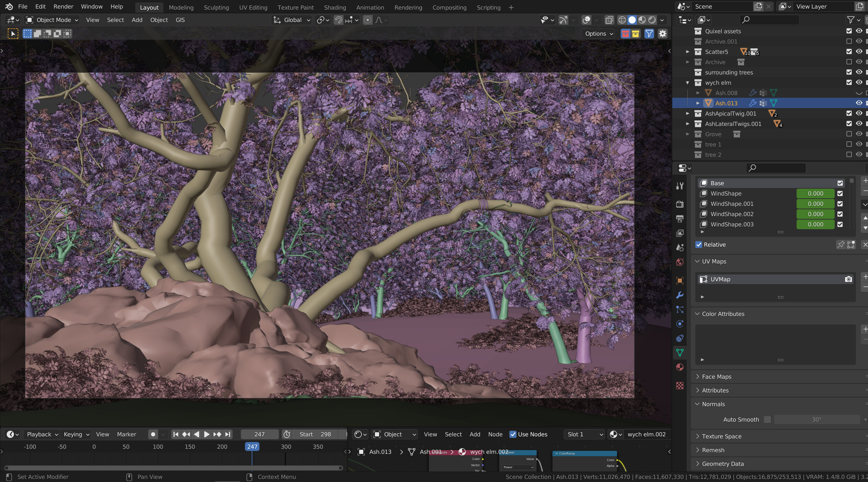This screenshot has width=868, height=482.
Task: Open the Modifier properties wrench tab
Action: [679, 295]
